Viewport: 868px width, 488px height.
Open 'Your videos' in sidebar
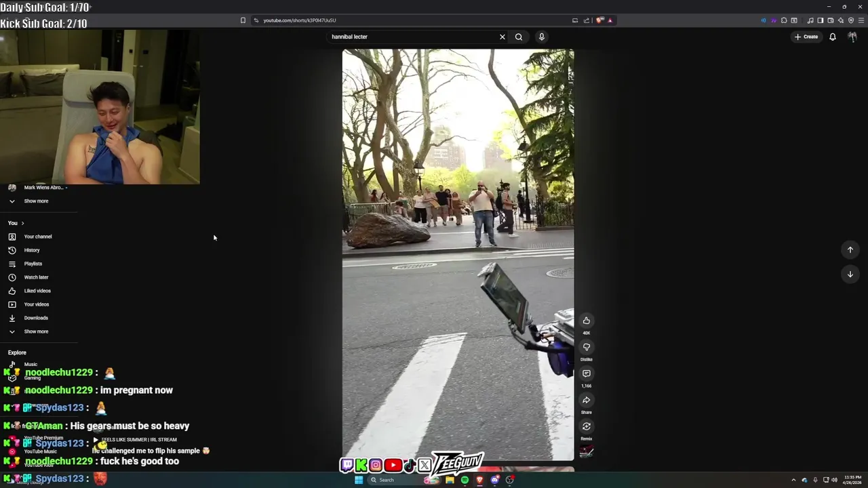coord(37,304)
